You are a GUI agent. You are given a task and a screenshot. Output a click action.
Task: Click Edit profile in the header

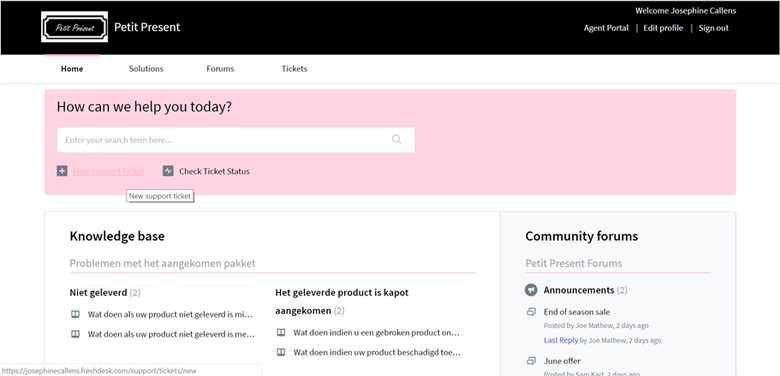coord(663,28)
